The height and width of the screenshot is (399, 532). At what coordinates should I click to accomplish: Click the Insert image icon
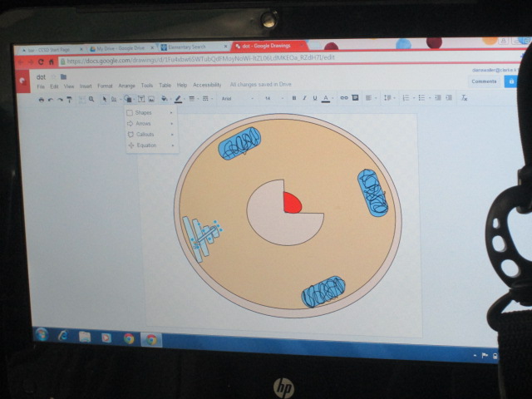(x=151, y=99)
